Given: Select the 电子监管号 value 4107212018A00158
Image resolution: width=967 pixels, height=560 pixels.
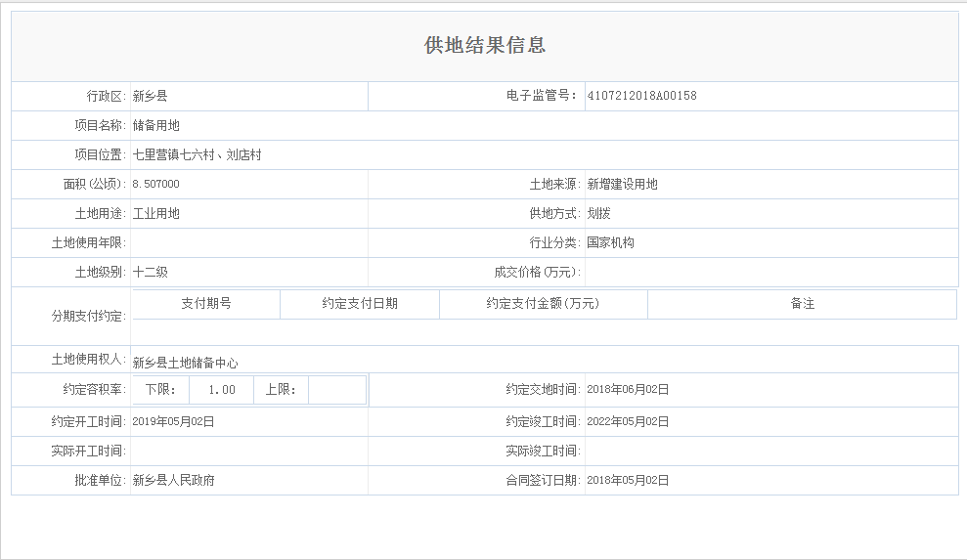Looking at the screenshot, I should coord(641,96).
